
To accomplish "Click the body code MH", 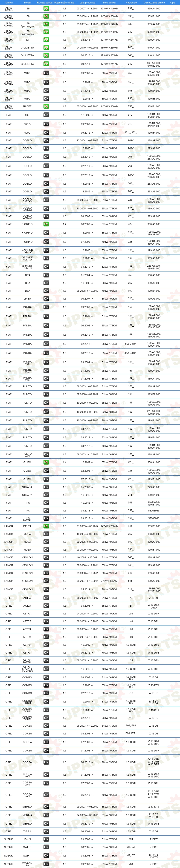I will point(131,839).
